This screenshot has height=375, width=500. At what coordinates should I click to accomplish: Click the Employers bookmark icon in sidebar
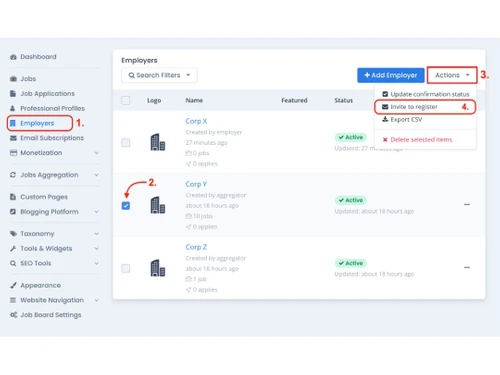(13, 123)
